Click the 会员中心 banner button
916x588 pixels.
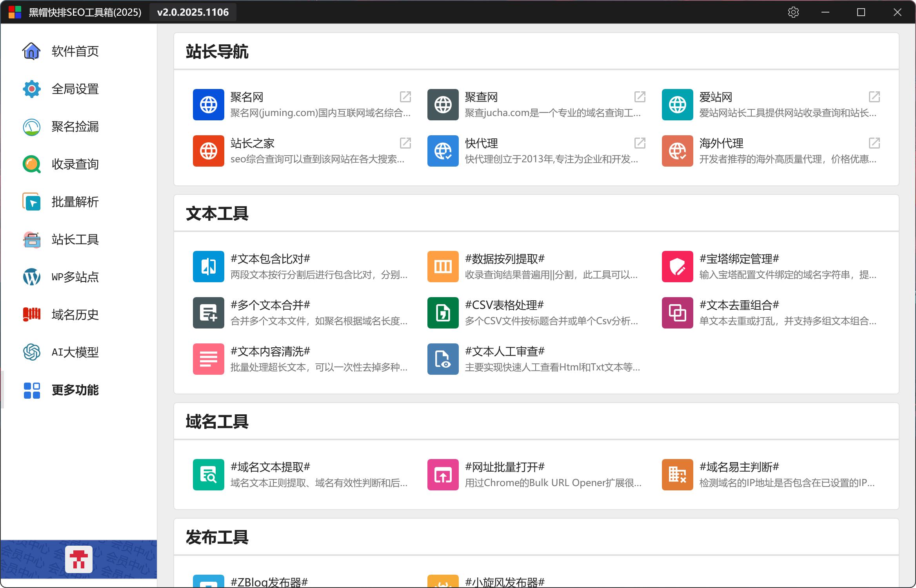tap(79, 559)
